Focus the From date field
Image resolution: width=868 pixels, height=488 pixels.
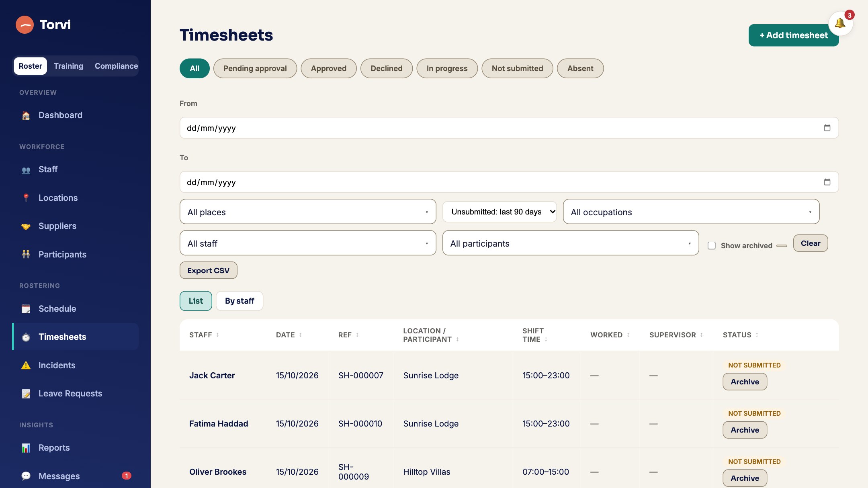pyautogui.click(x=509, y=128)
